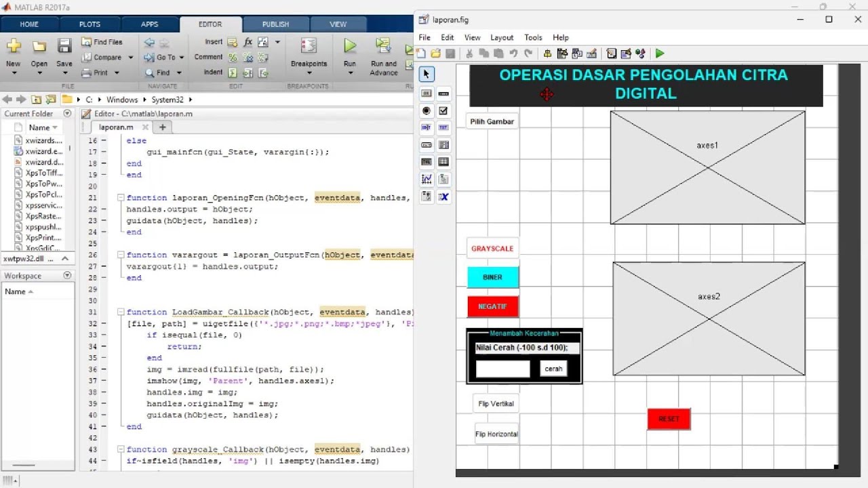Select cyan BINER button in layout

492,277
